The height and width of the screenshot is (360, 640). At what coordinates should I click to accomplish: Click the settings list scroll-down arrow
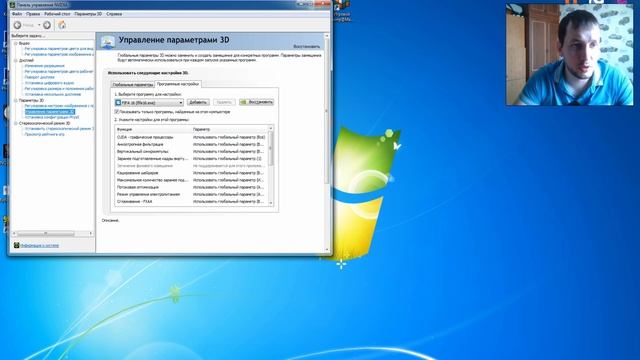pyautogui.click(x=271, y=203)
